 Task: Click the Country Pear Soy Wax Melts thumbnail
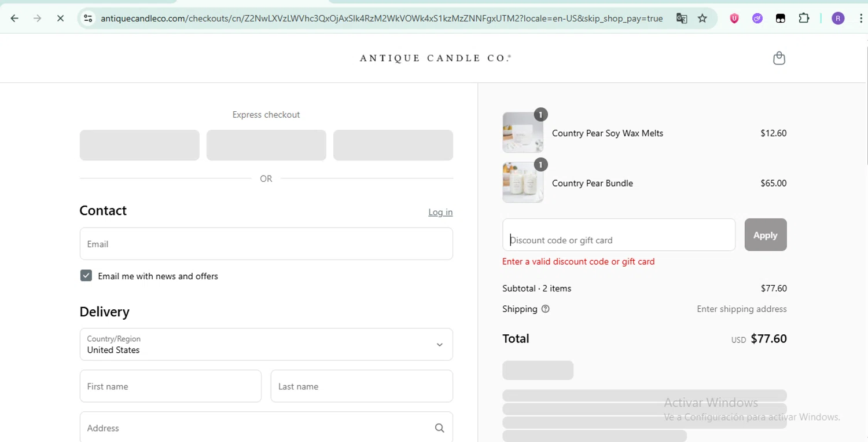pos(523,133)
